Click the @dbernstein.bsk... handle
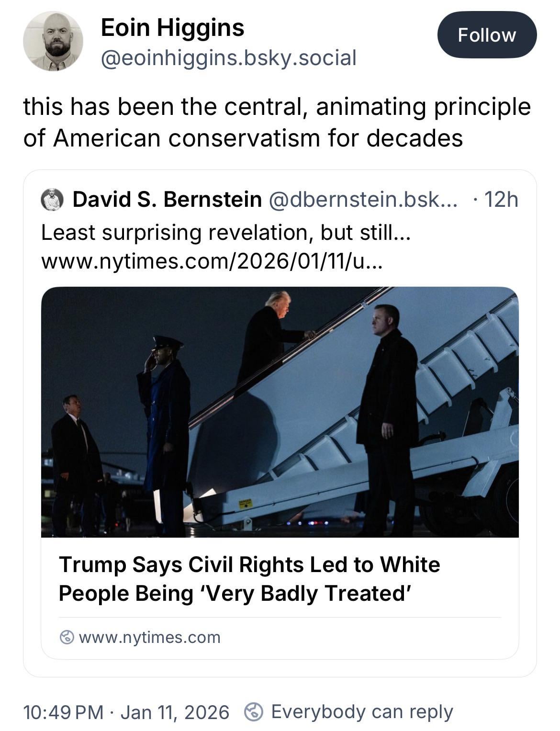 pyautogui.click(x=364, y=200)
